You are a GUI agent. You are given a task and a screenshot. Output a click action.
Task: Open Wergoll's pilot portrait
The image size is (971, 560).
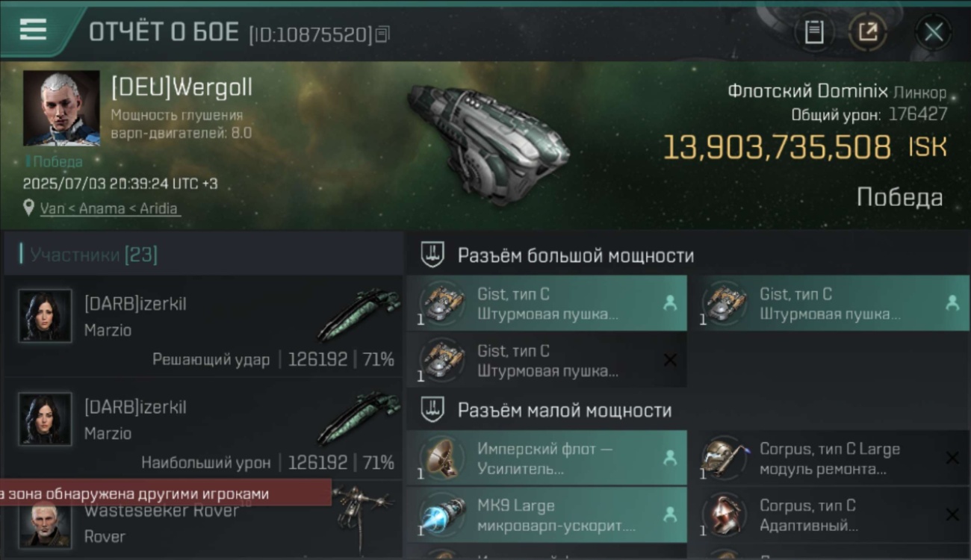click(61, 108)
